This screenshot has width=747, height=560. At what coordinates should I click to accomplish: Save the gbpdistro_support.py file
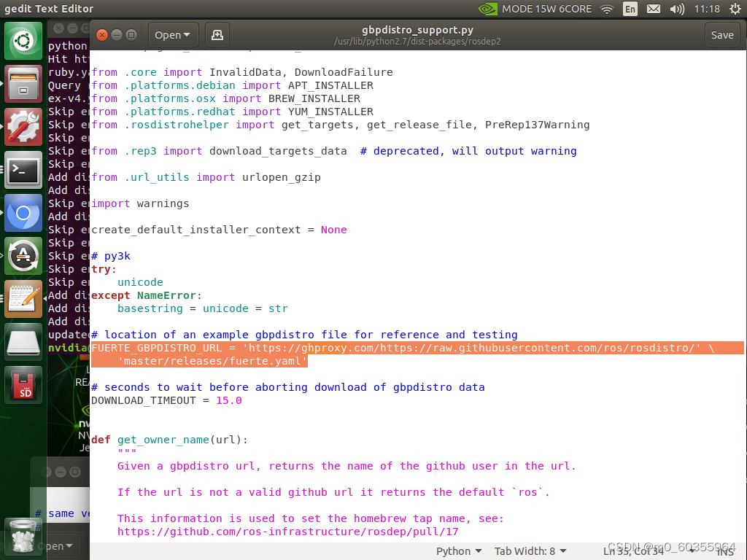click(x=722, y=35)
